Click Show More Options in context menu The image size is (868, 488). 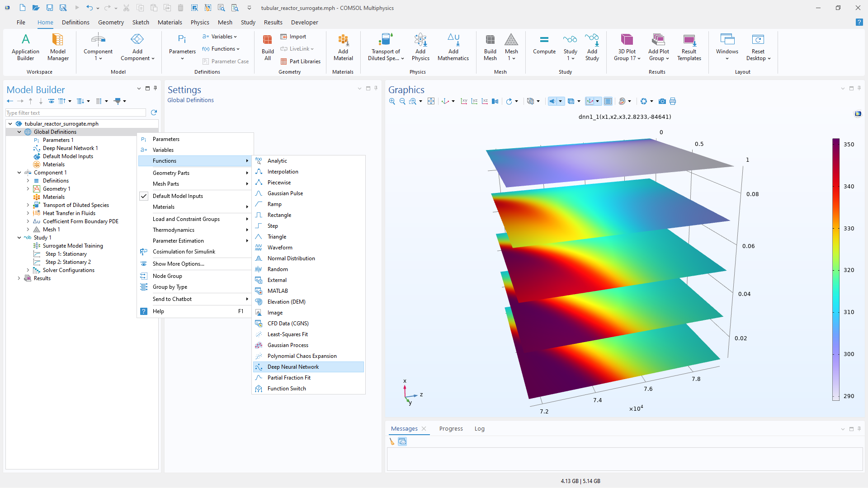(195, 264)
